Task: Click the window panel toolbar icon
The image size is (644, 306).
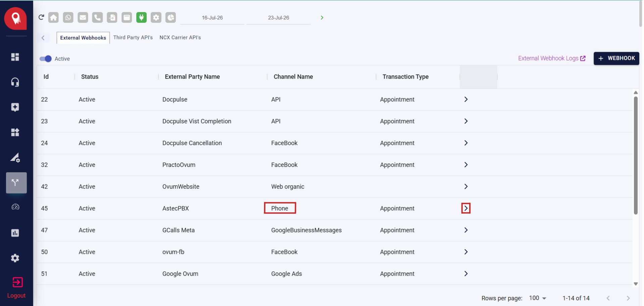Action: tap(127, 17)
